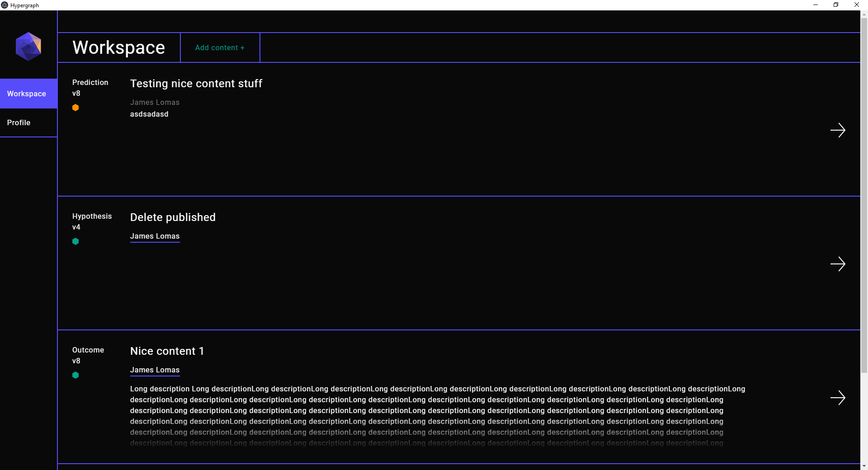Open the arrow for Testing nice content stuff
The image size is (868, 470).
tap(838, 130)
